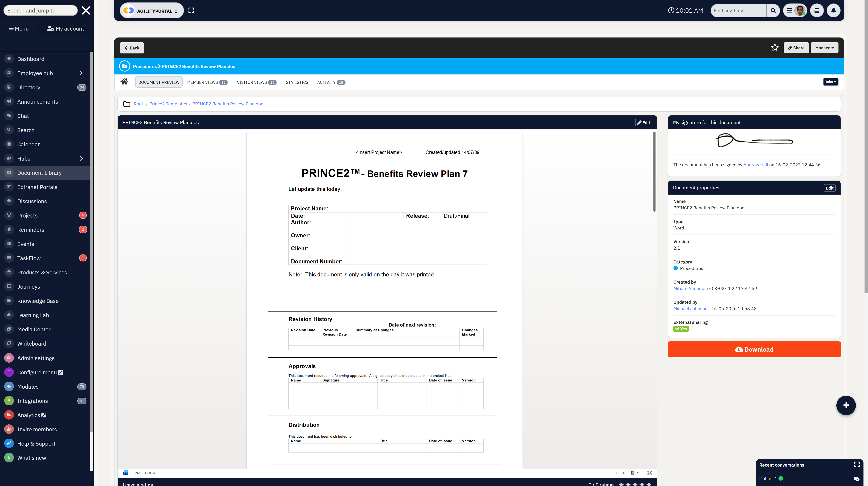Click the sidebar vertical scrollbar
Viewport: 868px width, 486px height.
(x=91, y=241)
